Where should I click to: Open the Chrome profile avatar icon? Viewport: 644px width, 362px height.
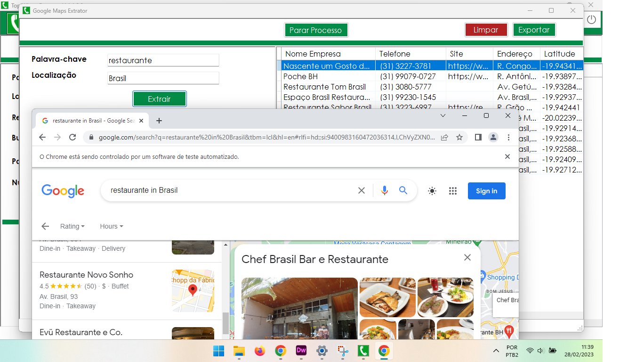click(493, 137)
